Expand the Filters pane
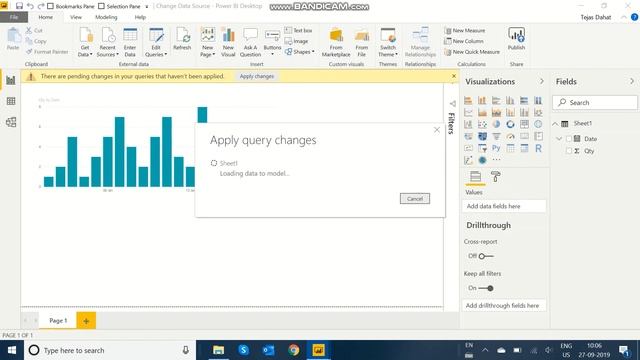This screenshot has width=640, height=360. pos(452,104)
